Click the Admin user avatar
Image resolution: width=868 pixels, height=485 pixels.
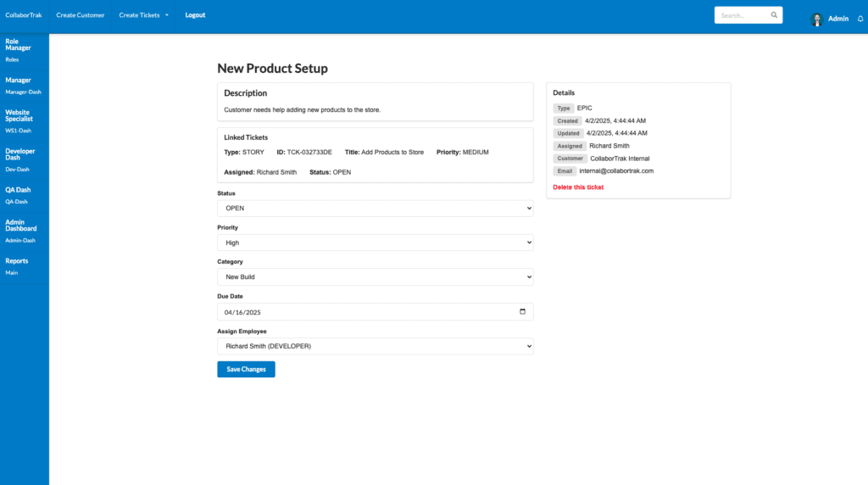tap(817, 19)
